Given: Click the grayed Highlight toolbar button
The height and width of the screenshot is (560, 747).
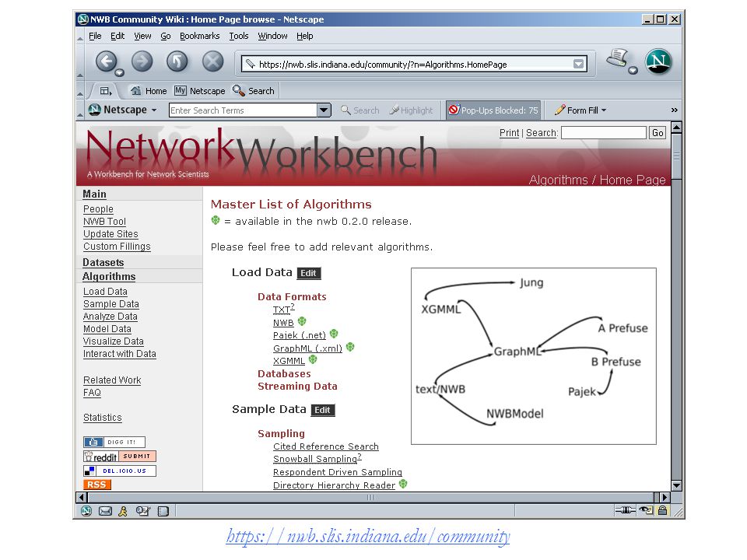Looking at the screenshot, I should coord(411,110).
